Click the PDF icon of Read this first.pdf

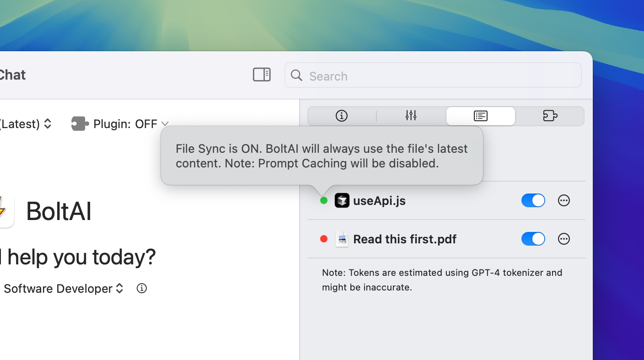[x=342, y=239]
